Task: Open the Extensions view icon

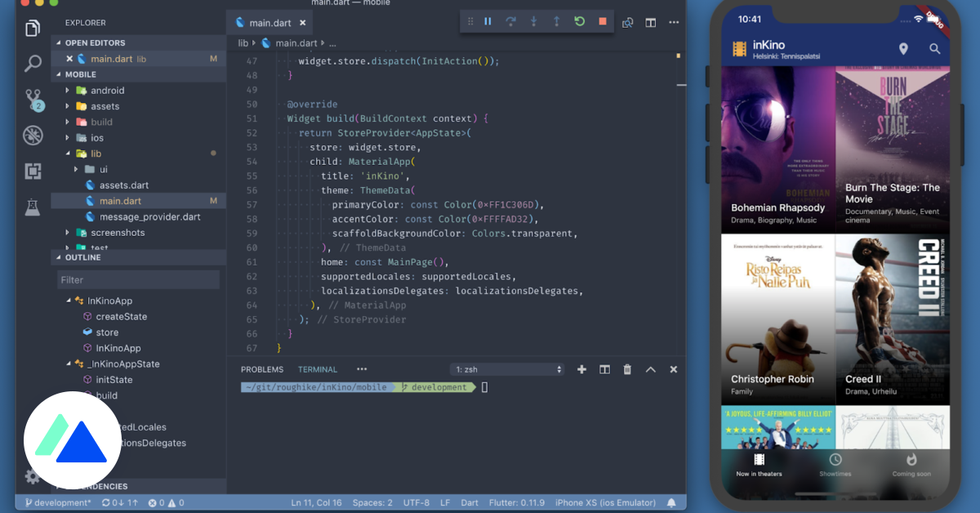Action: 33,171
